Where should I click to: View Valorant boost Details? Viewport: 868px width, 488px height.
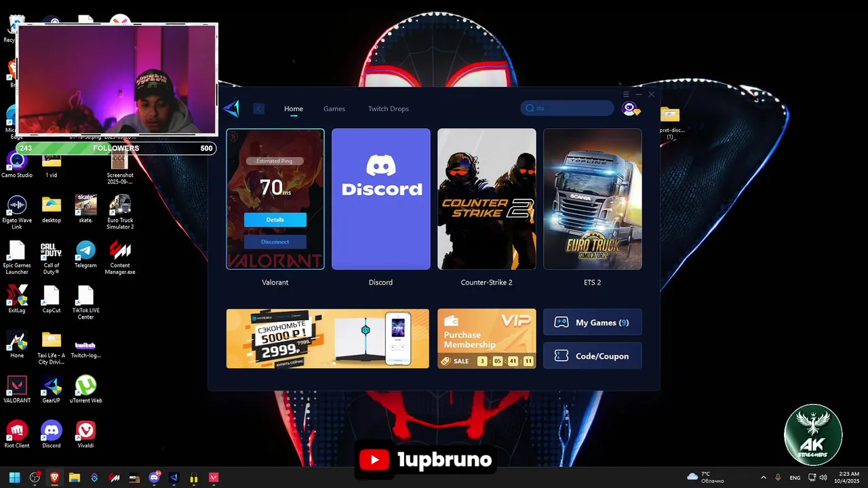[275, 220]
